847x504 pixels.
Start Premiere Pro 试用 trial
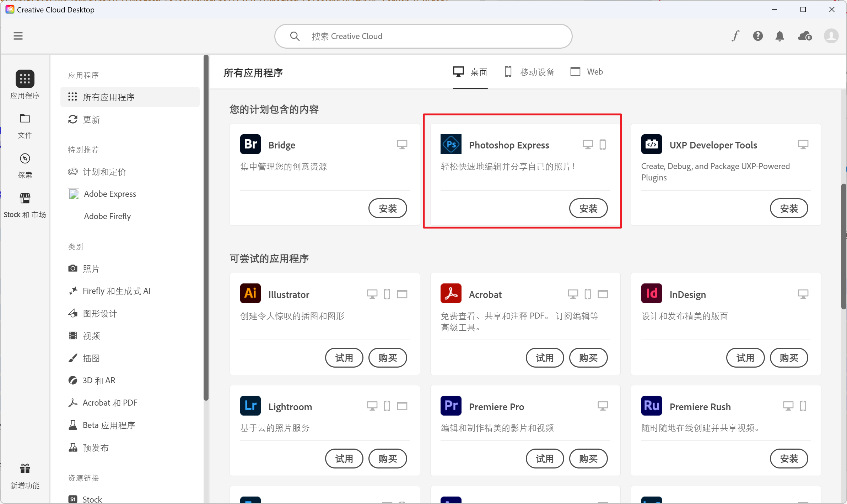[545, 459]
